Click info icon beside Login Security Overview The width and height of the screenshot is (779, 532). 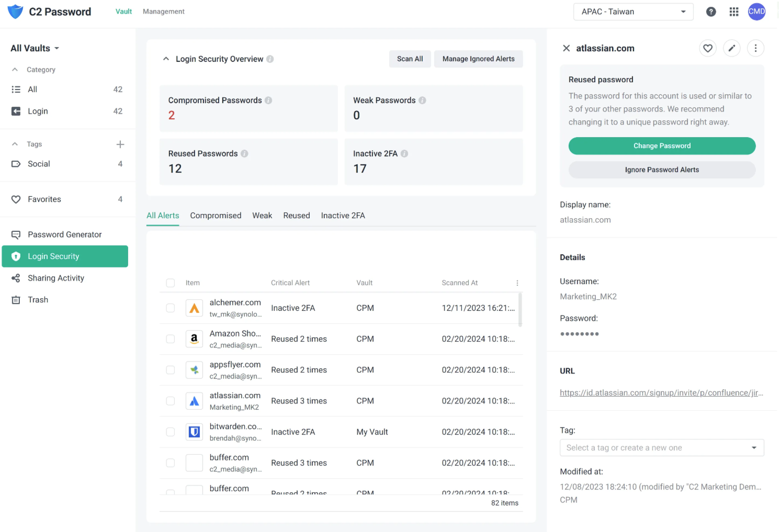[x=270, y=59]
